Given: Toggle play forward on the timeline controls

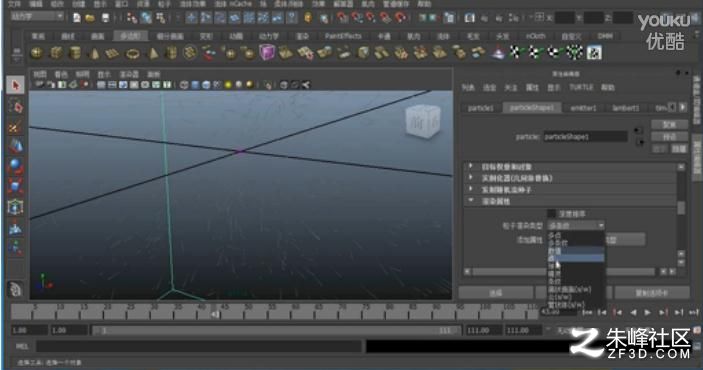Looking at the screenshot, I should click(647, 312).
